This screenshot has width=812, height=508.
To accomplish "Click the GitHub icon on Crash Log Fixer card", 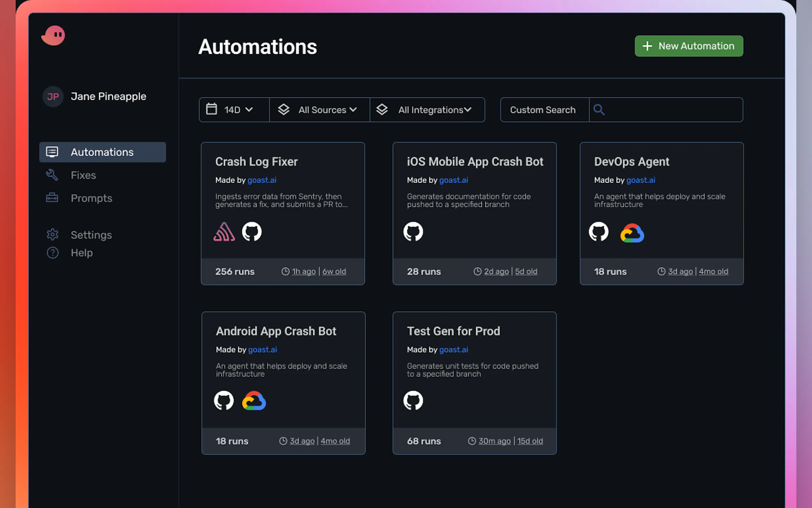I will coord(252,232).
